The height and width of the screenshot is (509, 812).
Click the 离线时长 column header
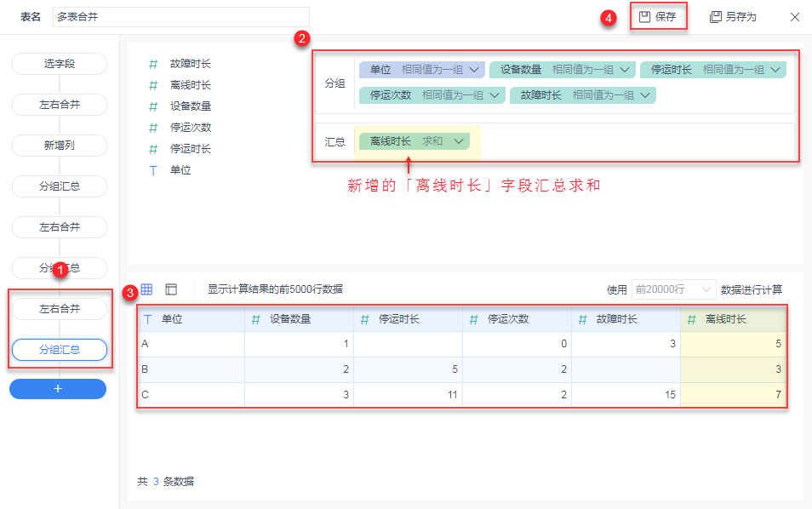tap(734, 319)
